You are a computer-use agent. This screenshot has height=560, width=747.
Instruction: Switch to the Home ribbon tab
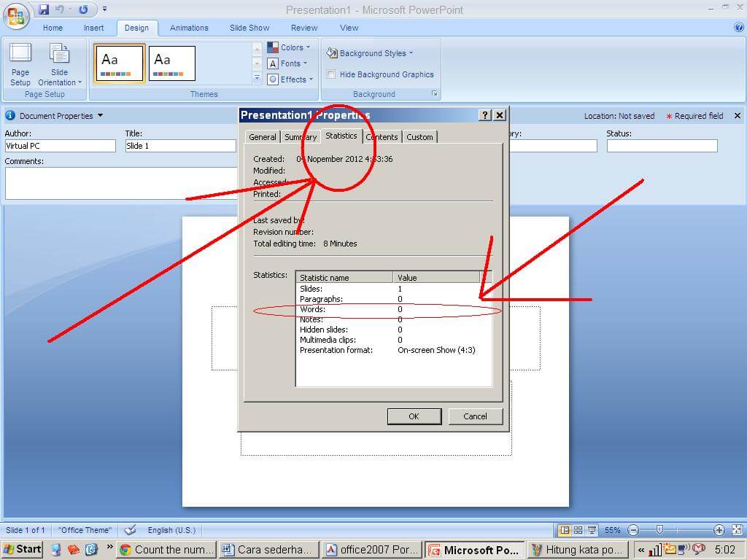tap(53, 28)
